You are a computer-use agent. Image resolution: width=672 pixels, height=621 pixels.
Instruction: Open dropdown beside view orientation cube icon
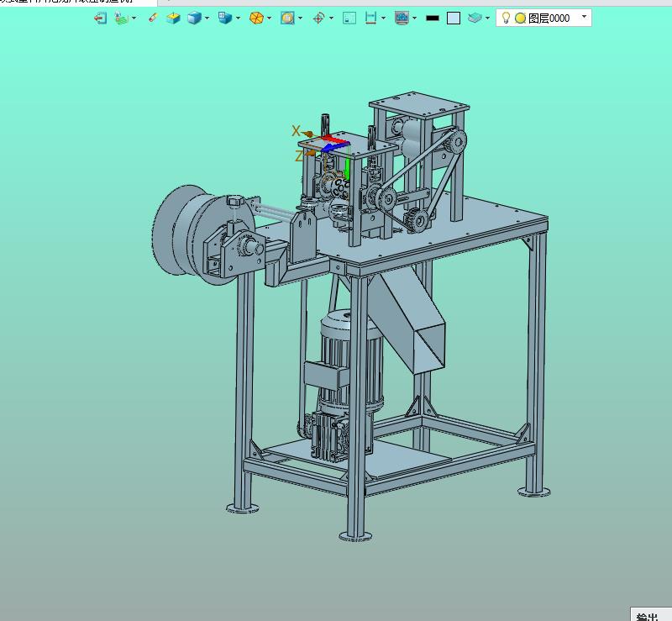pos(239,18)
